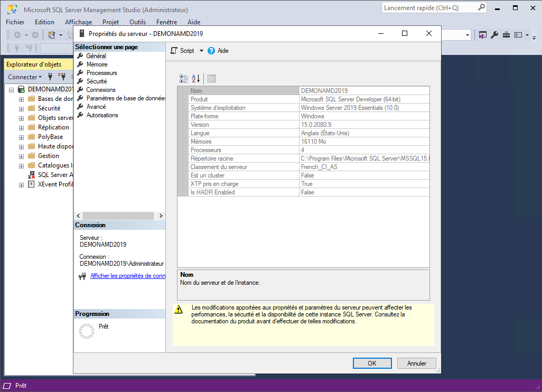Click the disconnect plug icon with red X
The image size is (542, 392).
[62, 77]
